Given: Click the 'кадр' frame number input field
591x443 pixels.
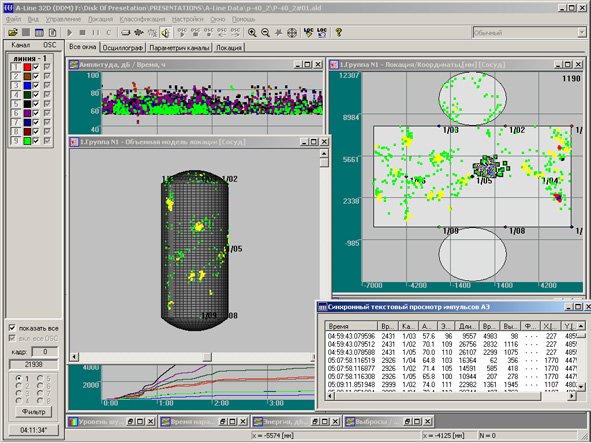Looking at the screenshot, I should pyautogui.click(x=45, y=352).
